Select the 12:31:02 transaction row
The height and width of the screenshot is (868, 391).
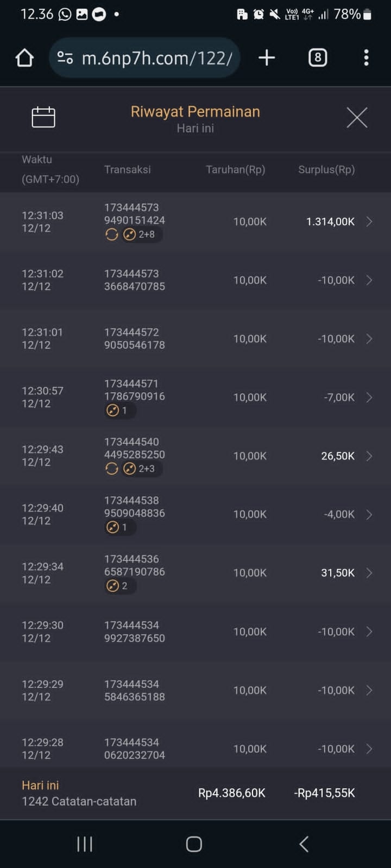(195, 280)
